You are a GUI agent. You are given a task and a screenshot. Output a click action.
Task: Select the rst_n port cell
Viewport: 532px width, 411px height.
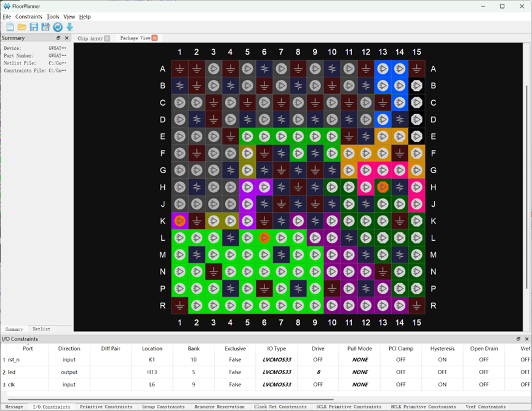28,360
